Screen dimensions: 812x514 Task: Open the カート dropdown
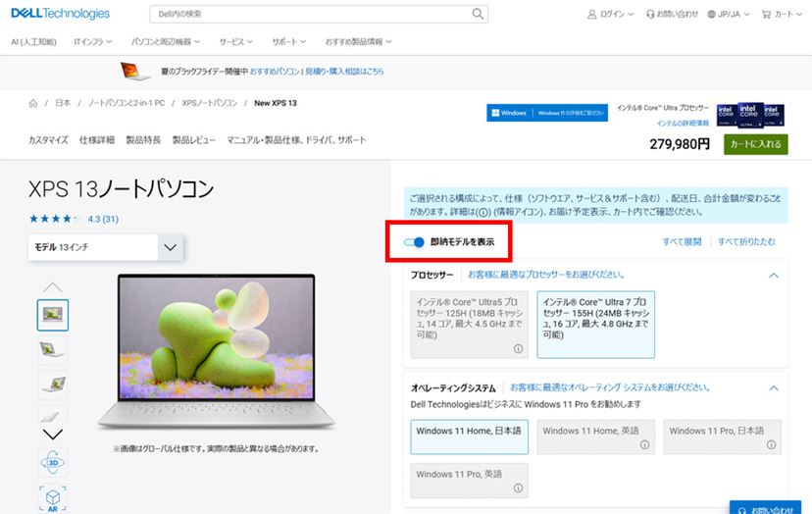(782, 14)
